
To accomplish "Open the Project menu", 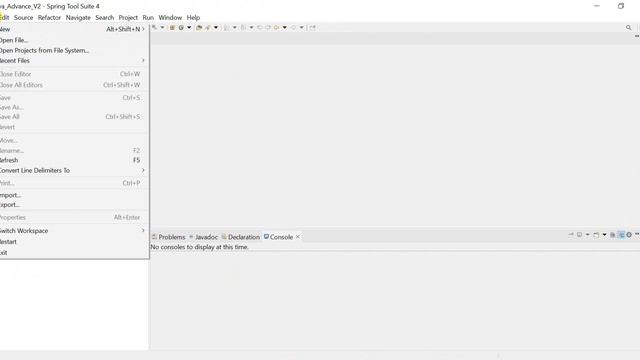I will tap(128, 18).
